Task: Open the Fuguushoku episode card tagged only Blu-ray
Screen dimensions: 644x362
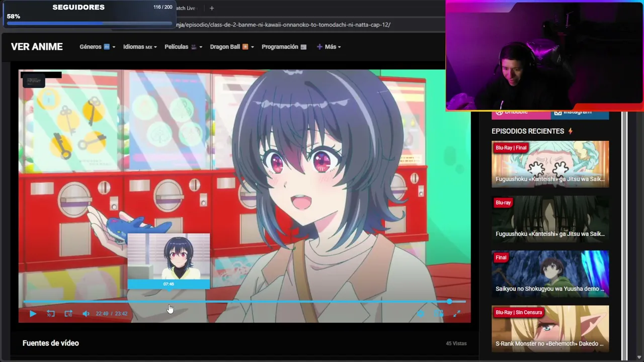Action: tap(550, 219)
